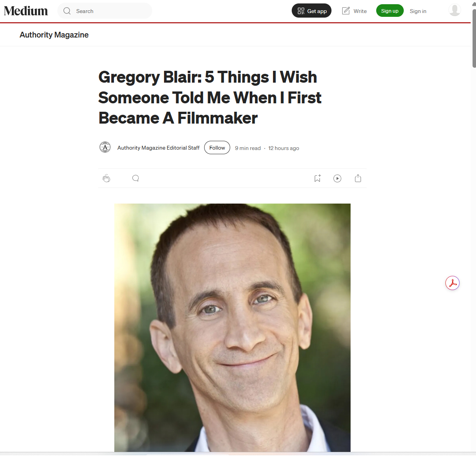
Task: Click the search magnifier icon
Action: [67, 11]
